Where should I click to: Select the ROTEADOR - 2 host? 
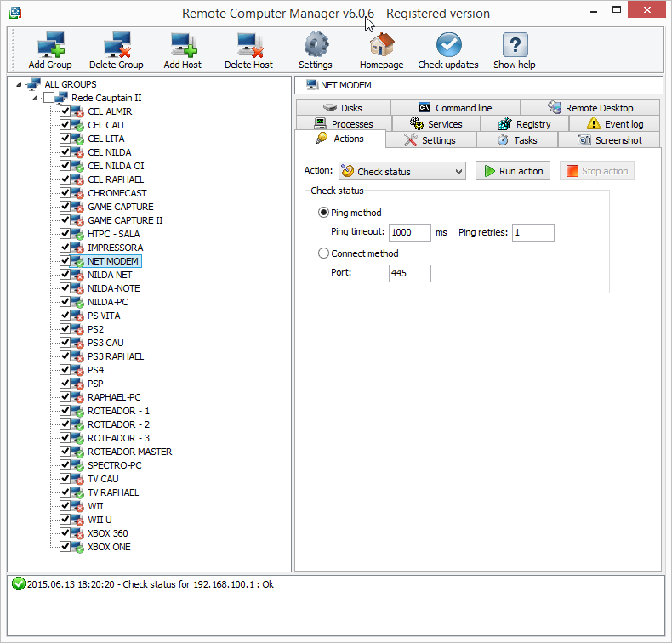pyautogui.click(x=119, y=424)
